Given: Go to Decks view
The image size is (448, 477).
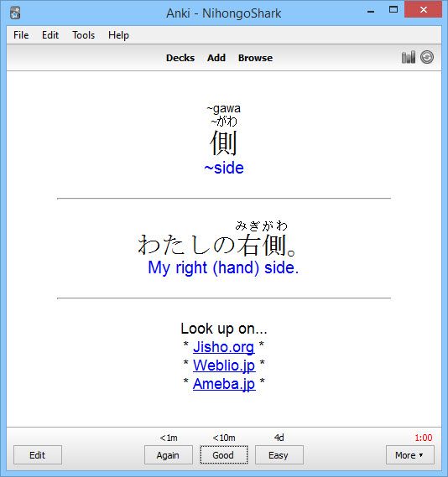Looking at the screenshot, I should [180, 58].
